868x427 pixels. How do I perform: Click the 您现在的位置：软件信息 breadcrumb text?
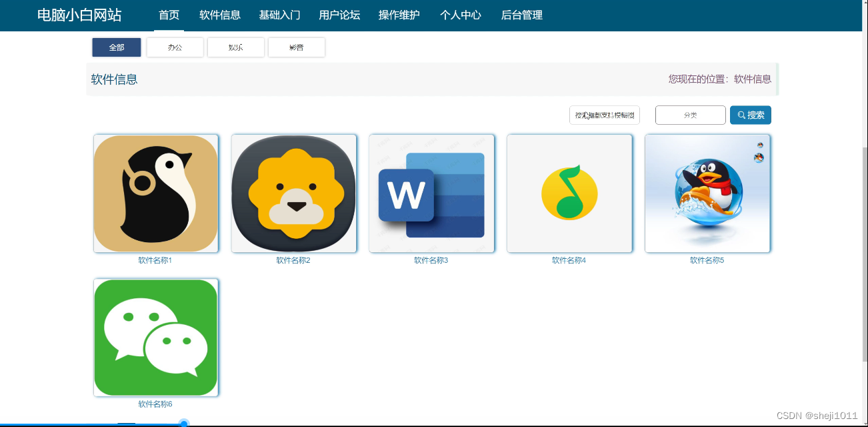click(x=720, y=79)
